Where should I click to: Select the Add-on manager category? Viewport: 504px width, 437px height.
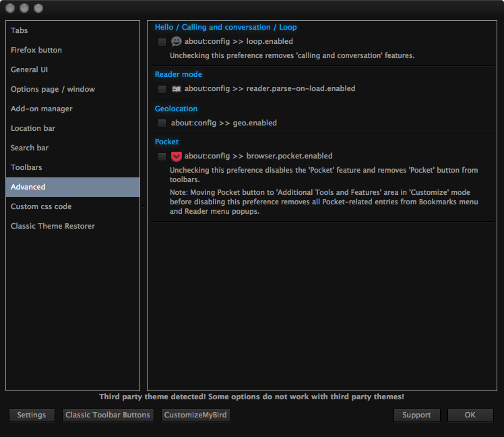(73, 109)
